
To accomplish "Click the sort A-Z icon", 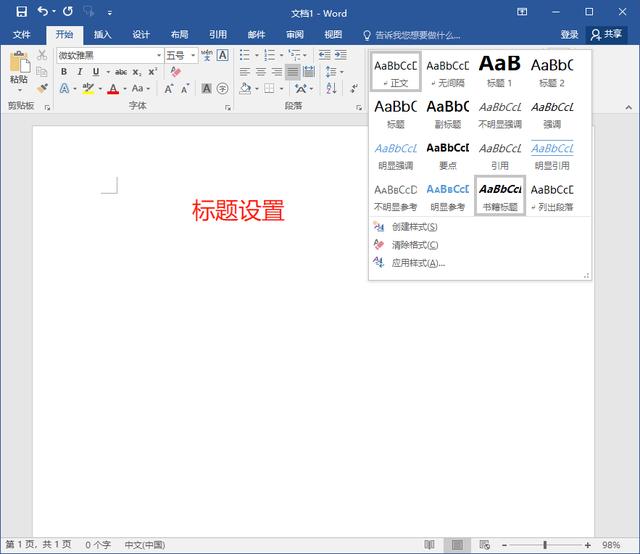I will click(331, 88).
